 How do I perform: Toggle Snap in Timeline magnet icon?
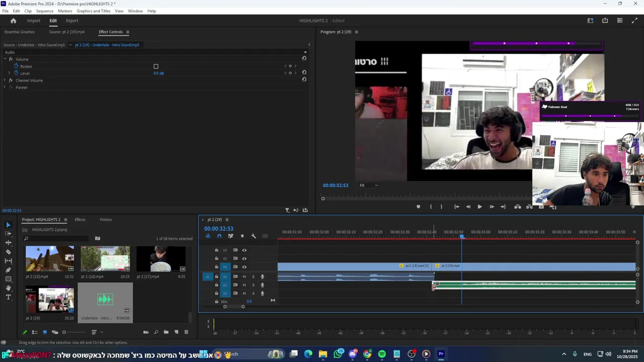219,236
